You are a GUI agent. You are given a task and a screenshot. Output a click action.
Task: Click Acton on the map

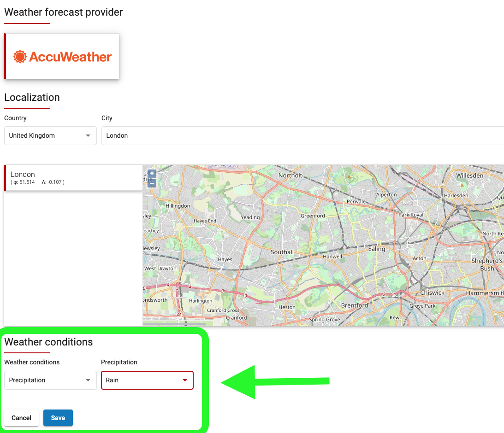(x=420, y=258)
